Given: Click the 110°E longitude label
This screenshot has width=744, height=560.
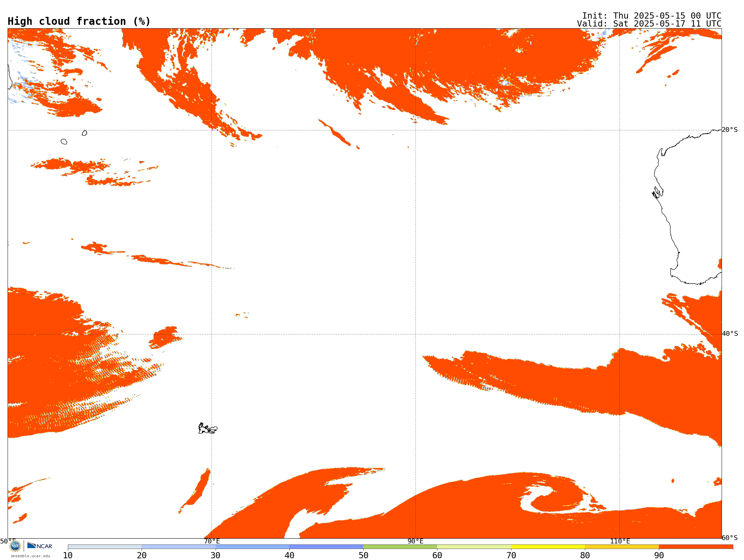Looking at the screenshot, I should [x=620, y=541].
